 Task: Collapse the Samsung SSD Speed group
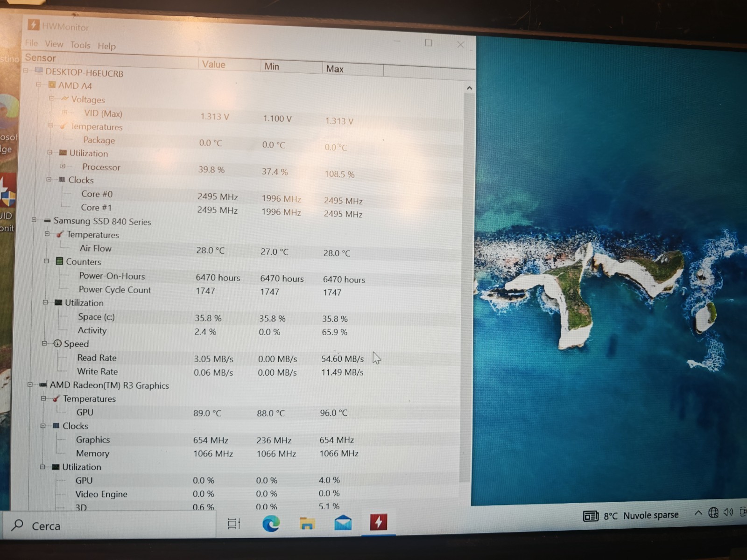pyautogui.click(x=44, y=343)
